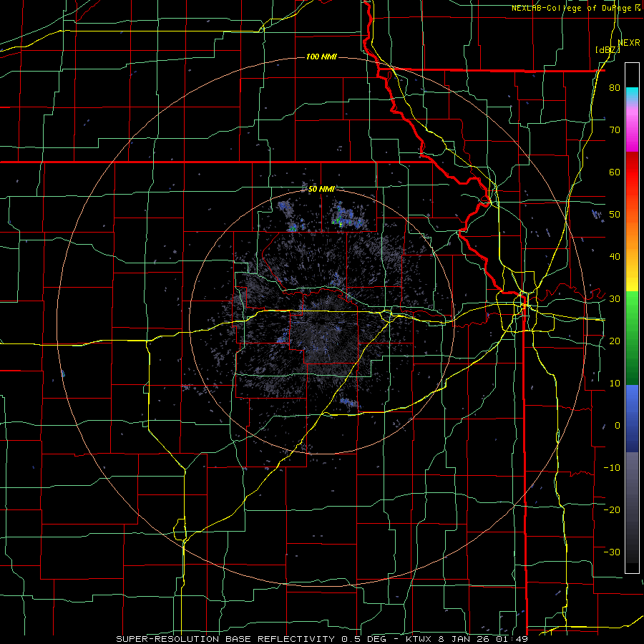Click the 70 dBZ legend value
This screenshot has height=644, width=644.
[615, 130]
